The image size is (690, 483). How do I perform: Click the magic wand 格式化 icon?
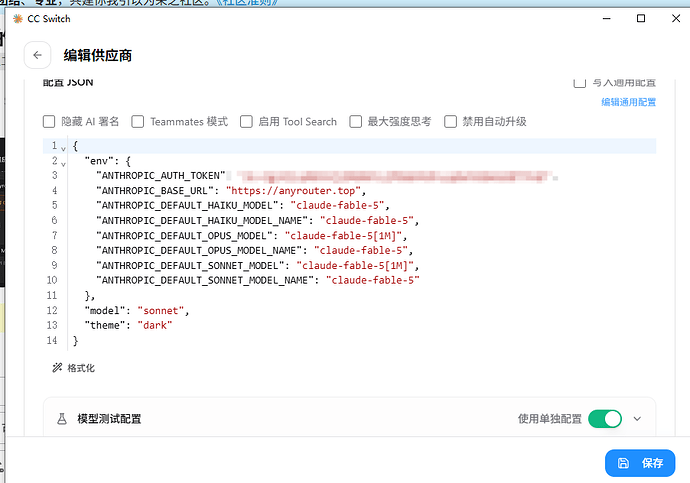click(x=57, y=368)
